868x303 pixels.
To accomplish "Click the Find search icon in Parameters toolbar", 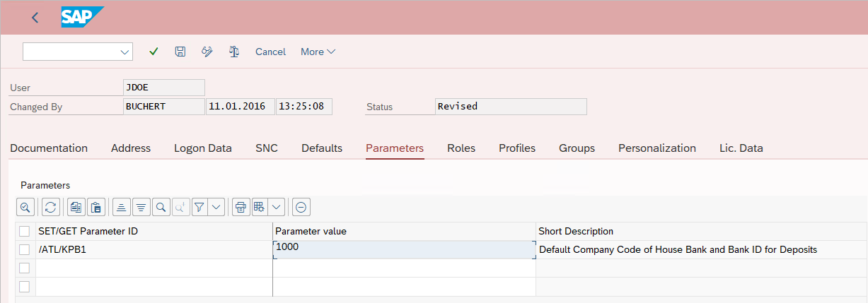I will pyautogui.click(x=161, y=207).
